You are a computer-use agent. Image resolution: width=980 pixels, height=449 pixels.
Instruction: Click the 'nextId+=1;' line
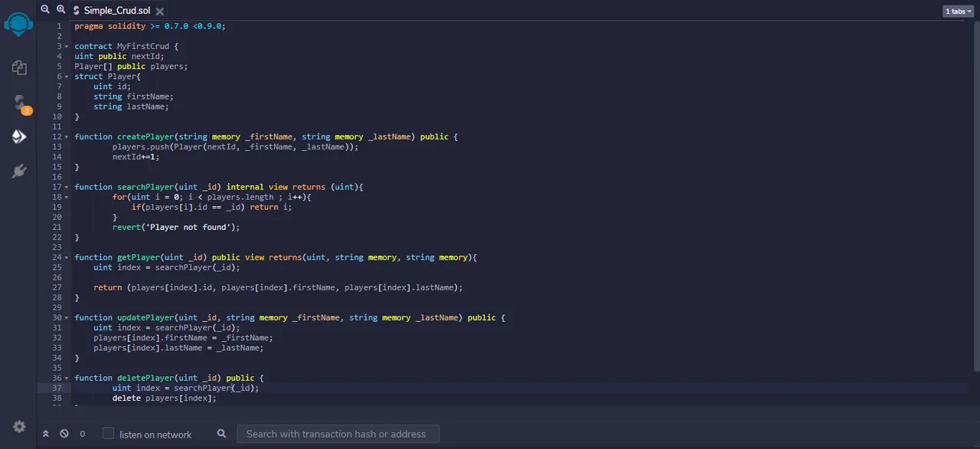coord(136,156)
